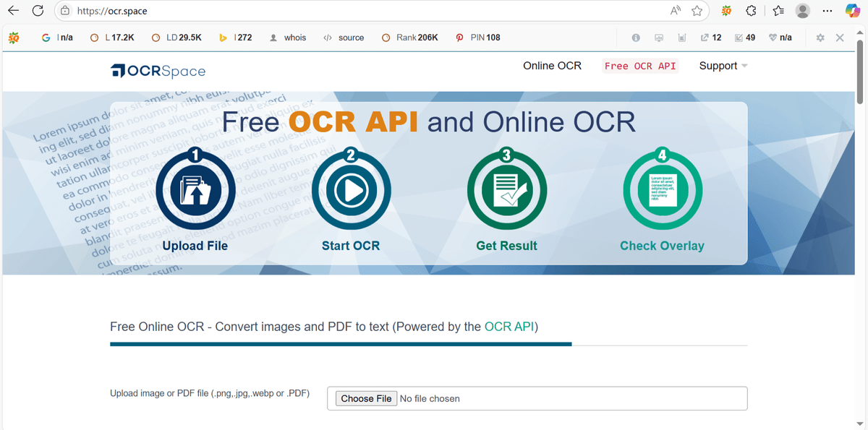Click the Upload File step icon
Screen dimensions: 868x430
(195, 190)
